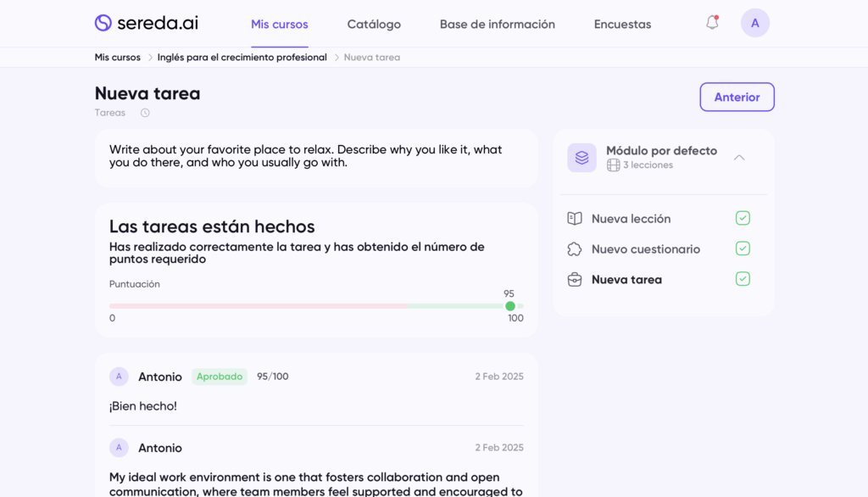Click the sereda.ai logo
This screenshot has width=868, height=497.
pos(146,23)
